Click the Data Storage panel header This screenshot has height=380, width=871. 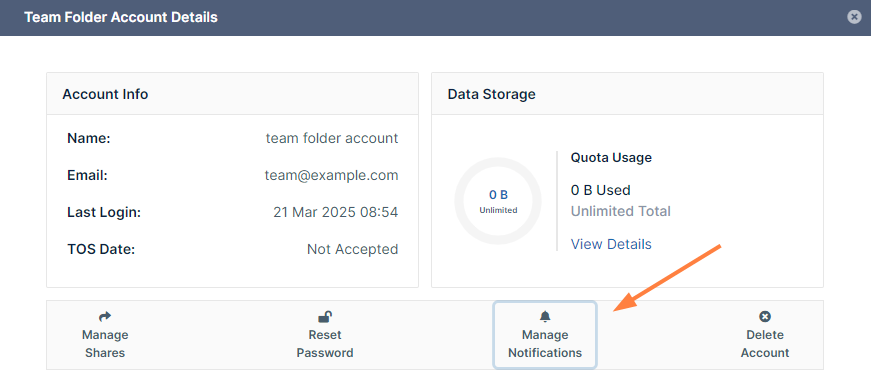pos(627,94)
